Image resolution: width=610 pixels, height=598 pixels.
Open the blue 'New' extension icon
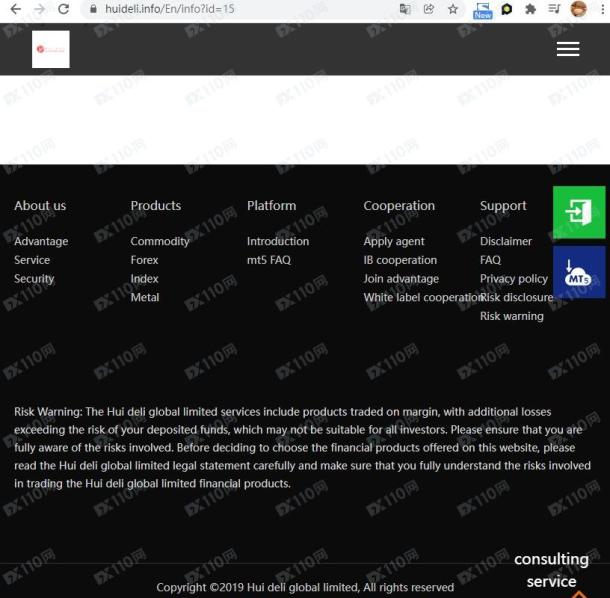point(483,10)
